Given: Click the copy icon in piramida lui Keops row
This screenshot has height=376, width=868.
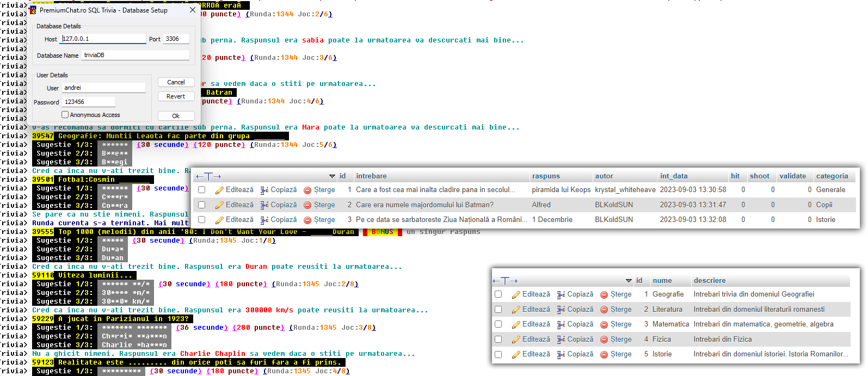Looking at the screenshot, I should pyautogui.click(x=264, y=190).
